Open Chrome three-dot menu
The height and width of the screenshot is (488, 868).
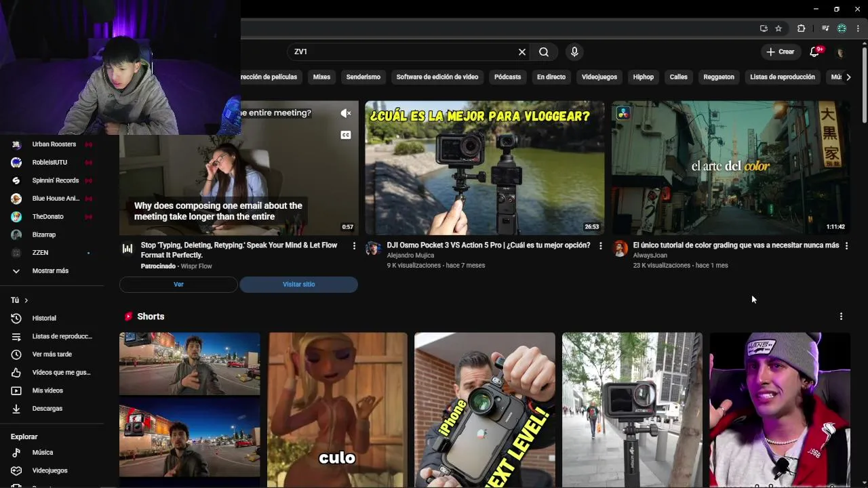[858, 28]
